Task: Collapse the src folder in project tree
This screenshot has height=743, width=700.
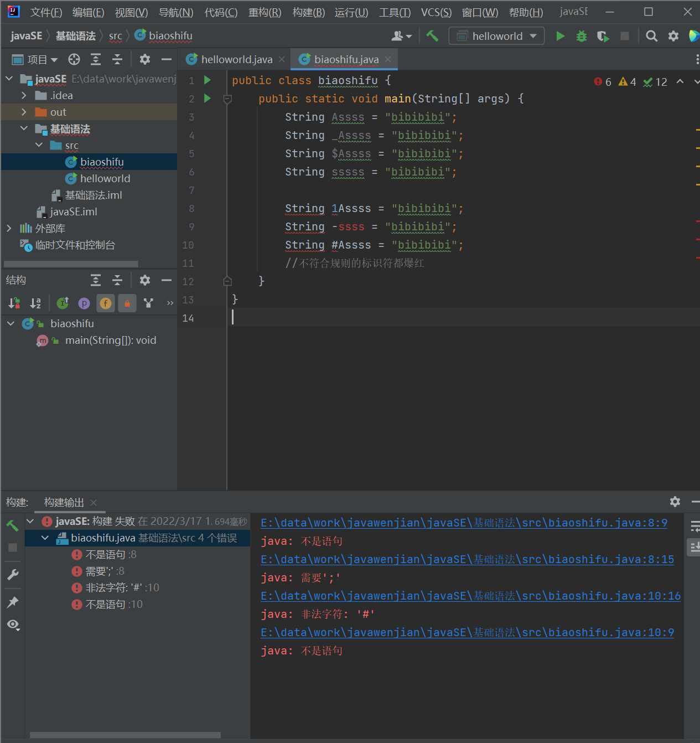Action: coord(39,145)
